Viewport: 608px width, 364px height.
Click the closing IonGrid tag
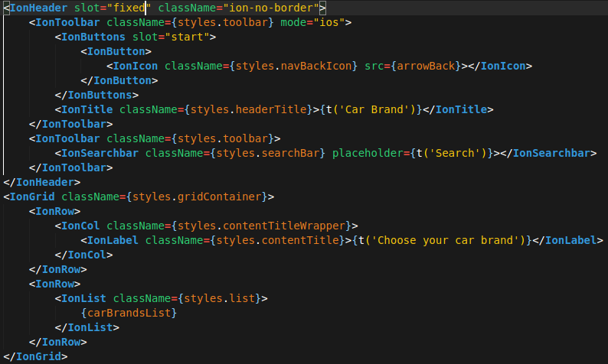[x=35, y=356]
